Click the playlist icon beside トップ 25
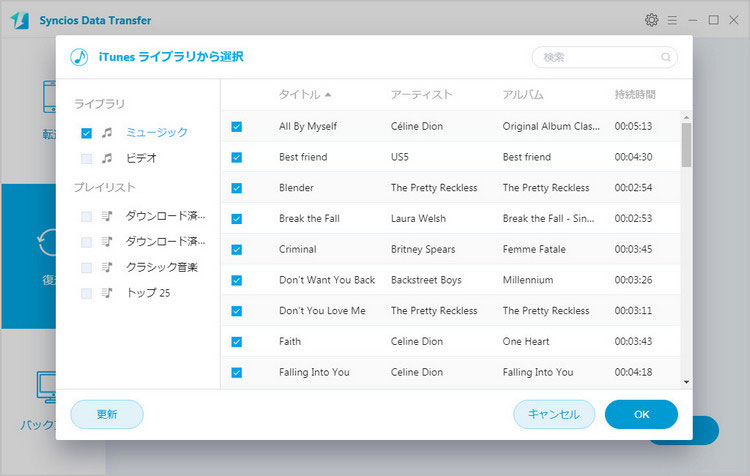Viewport: 750px width, 476px height. point(107,293)
